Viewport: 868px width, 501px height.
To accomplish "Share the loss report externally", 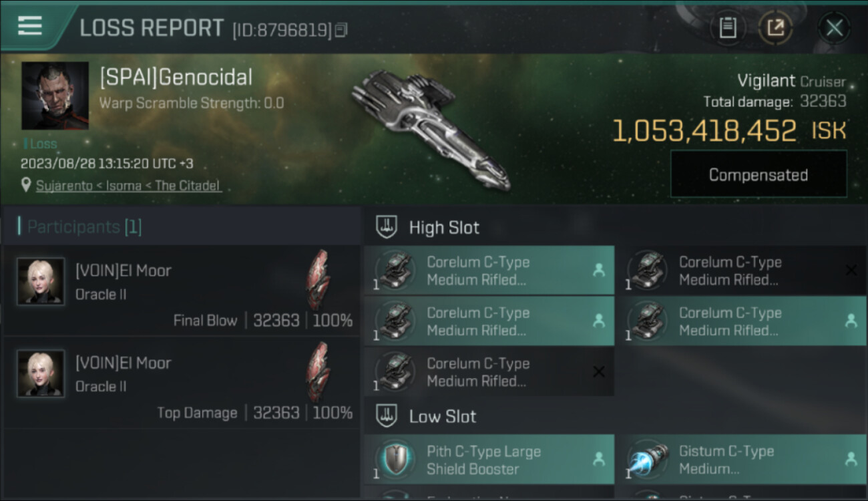I will pos(775,28).
